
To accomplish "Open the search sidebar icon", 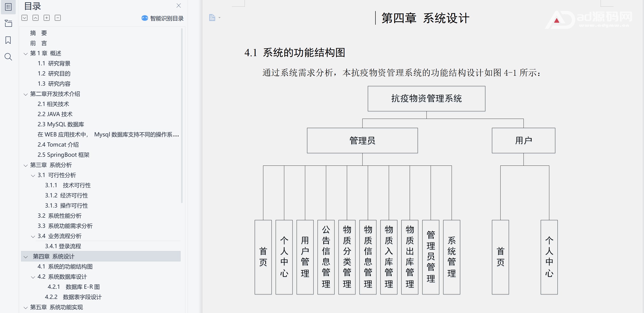I will pos(8,57).
